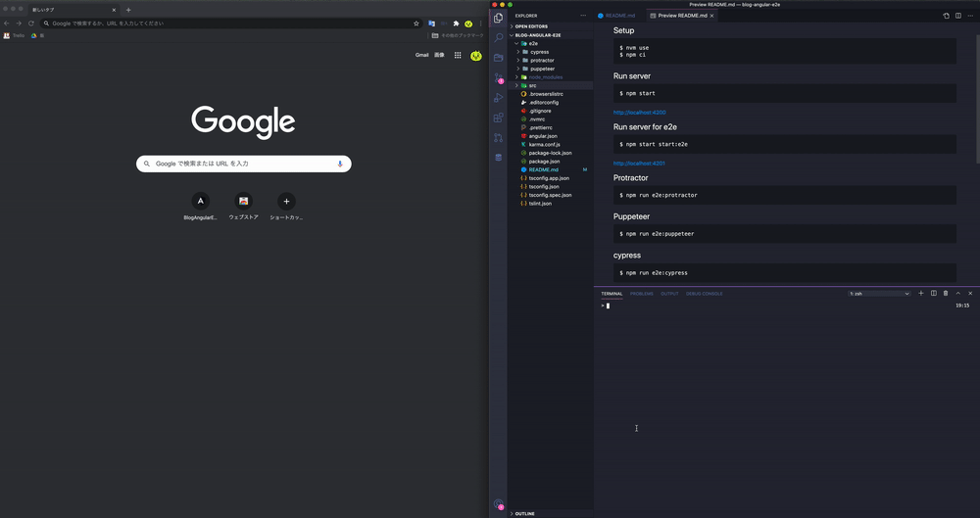Open the pull request view icon in activity bar

point(498,137)
